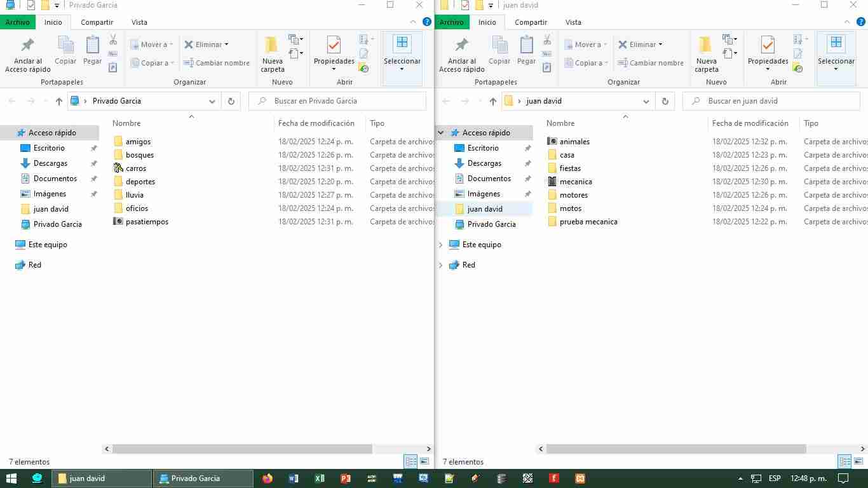Switch to Compartir tab in Privado Garcia window
The image size is (868, 488).
pyautogui.click(x=97, y=22)
